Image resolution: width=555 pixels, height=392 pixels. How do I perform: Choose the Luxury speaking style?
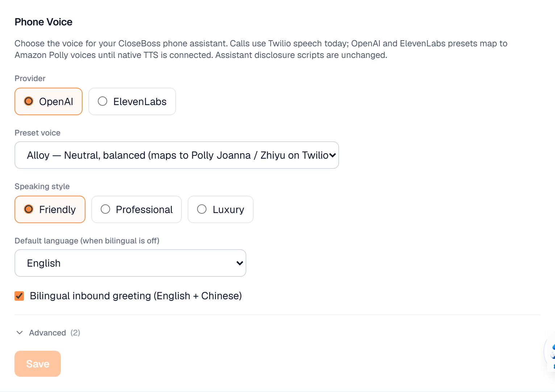pos(221,209)
